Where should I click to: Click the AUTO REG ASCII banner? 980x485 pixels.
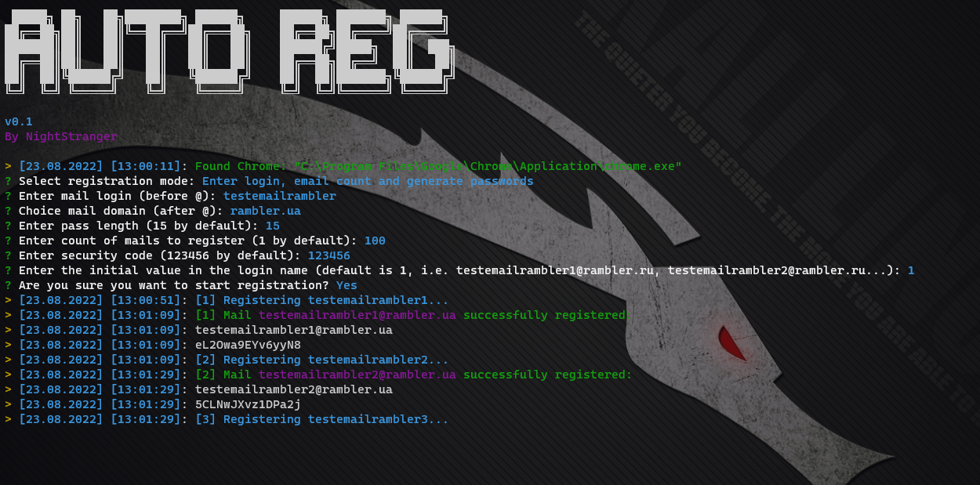[227, 47]
